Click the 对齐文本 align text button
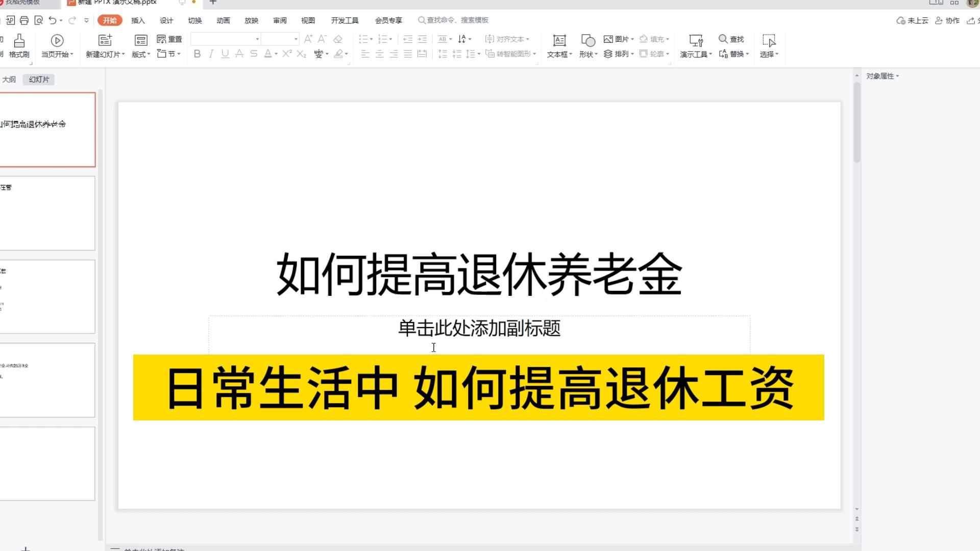This screenshot has height=551, width=980. click(507, 39)
